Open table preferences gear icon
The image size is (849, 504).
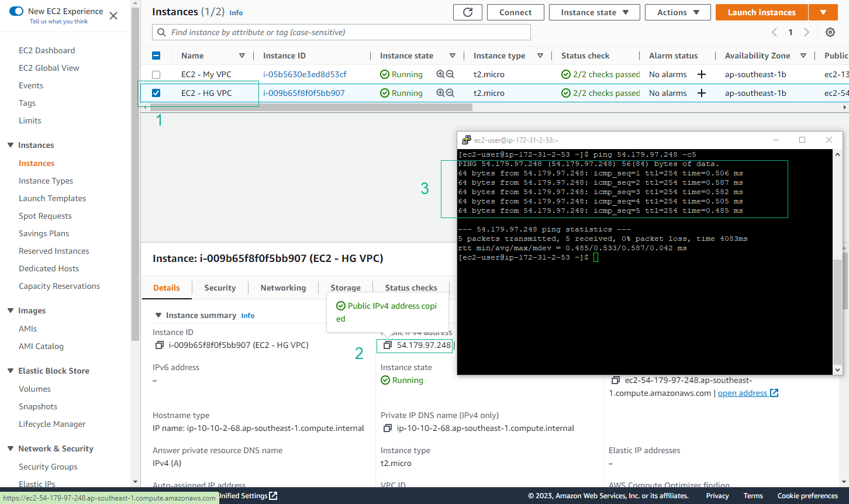tap(830, 32)
